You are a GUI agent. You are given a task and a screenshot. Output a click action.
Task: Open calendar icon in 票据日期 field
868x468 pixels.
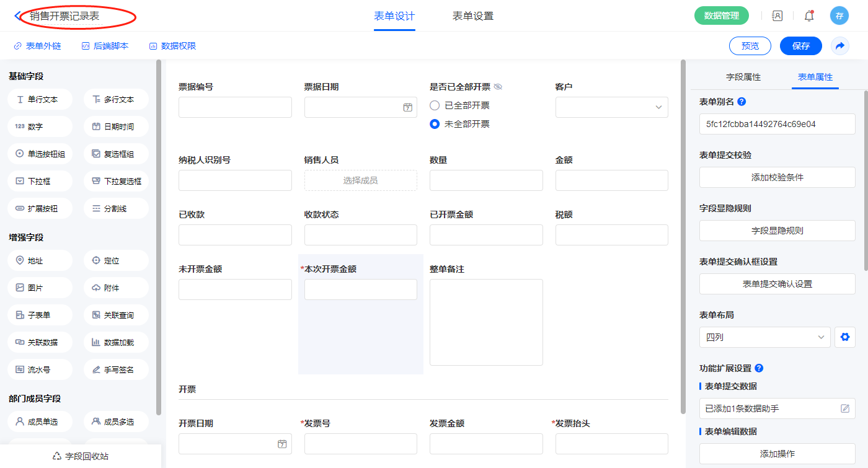[407, 107]
